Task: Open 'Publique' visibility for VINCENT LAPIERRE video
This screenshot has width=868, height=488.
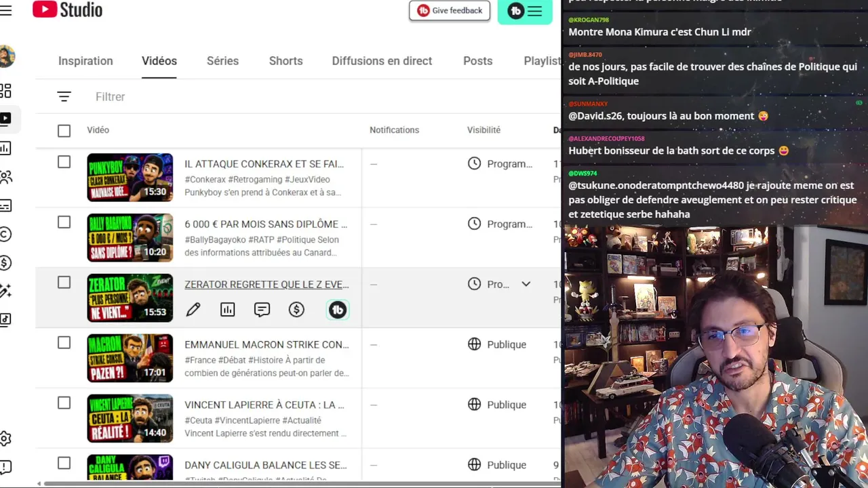Action: tap(507, 405)
